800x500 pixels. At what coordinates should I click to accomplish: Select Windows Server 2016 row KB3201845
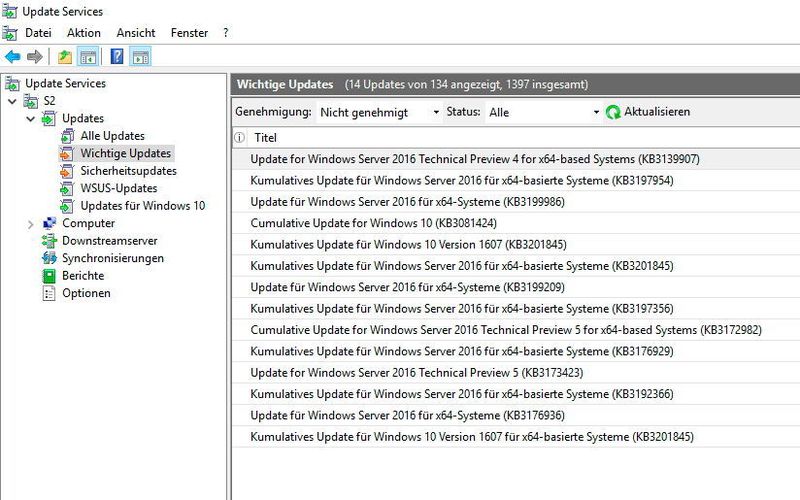point(516,266)
